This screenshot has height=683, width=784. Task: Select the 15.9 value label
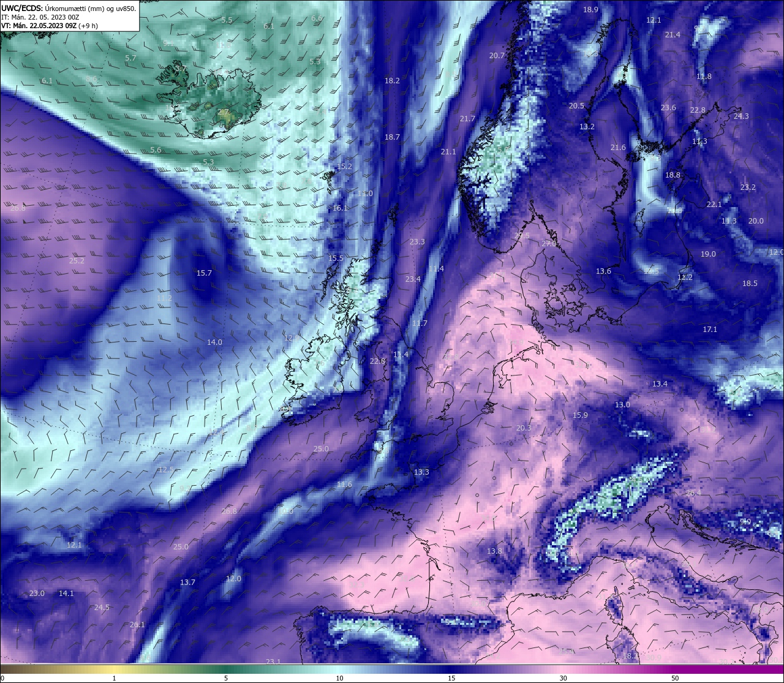pos(580,415)
